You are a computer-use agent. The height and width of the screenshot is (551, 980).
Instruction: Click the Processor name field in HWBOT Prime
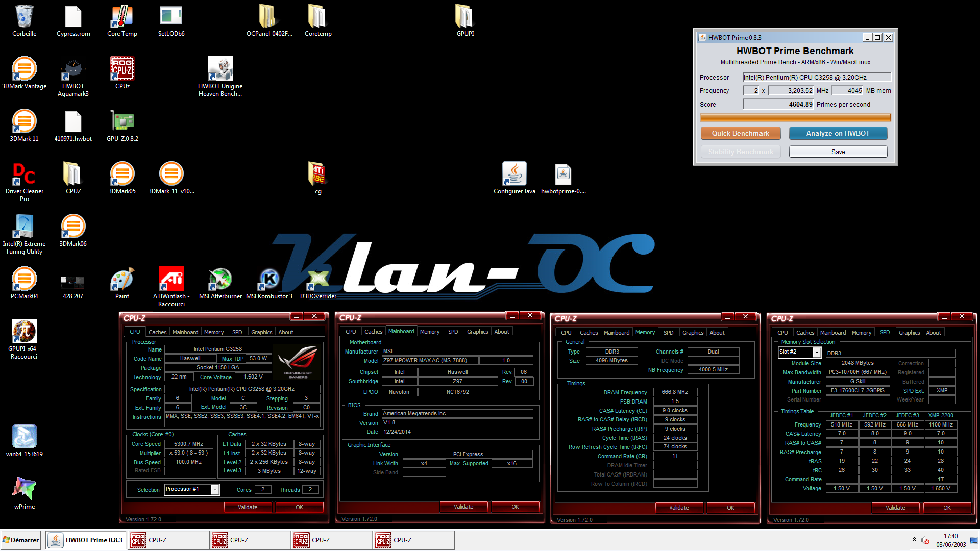[817, 77]
